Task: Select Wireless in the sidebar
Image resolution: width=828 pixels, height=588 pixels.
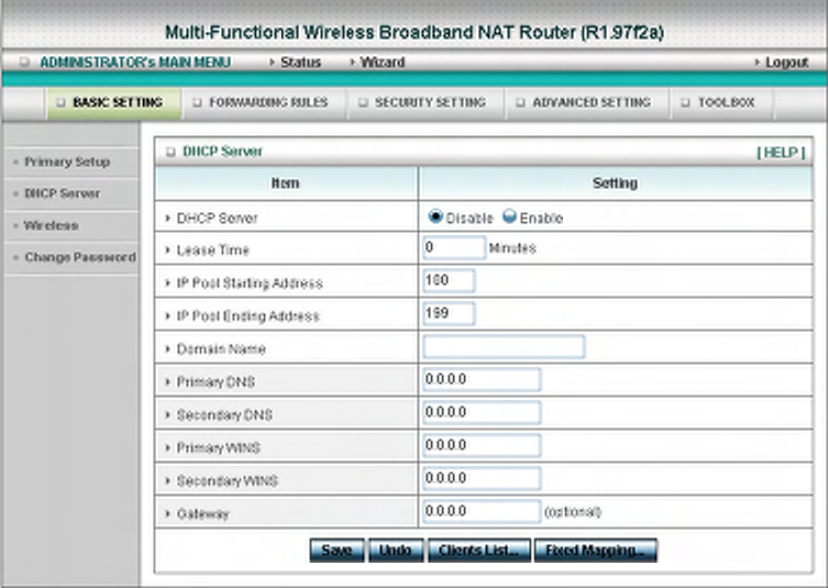Action: (x=51, y=225)
